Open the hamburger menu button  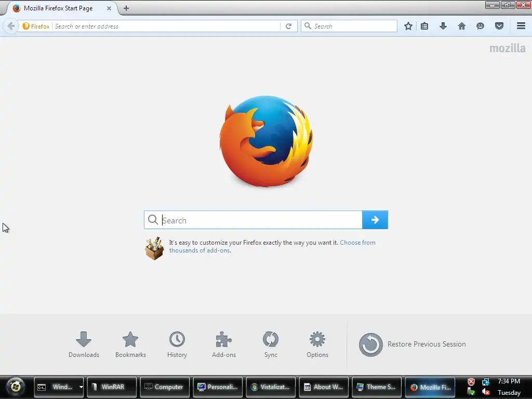pos(521,26)
